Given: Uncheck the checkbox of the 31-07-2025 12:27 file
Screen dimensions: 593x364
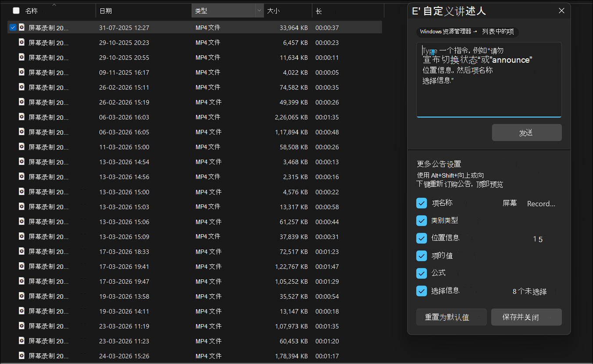Looking at the screenshot, I should (x=13, y=28).
